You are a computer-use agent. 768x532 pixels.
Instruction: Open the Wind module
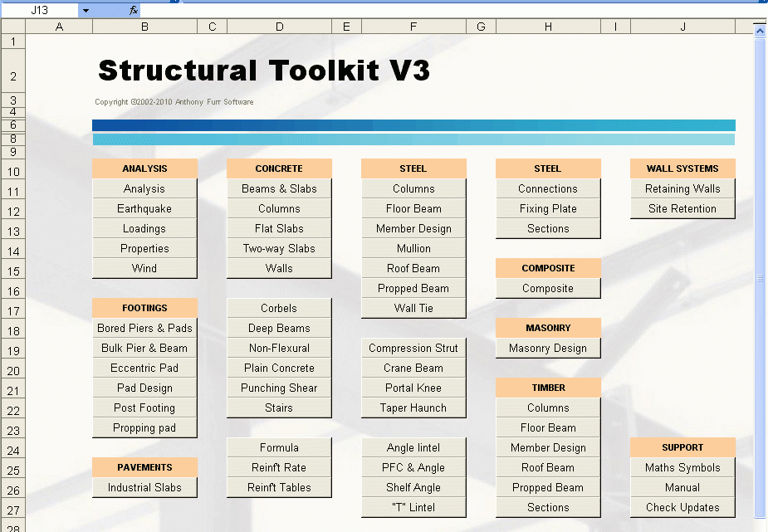144,269
